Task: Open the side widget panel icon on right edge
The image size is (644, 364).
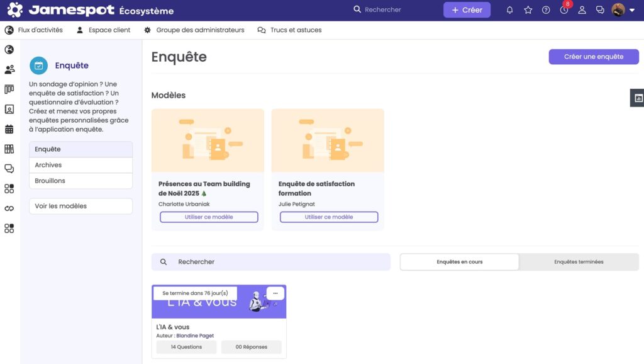Action: pos(638,98)
